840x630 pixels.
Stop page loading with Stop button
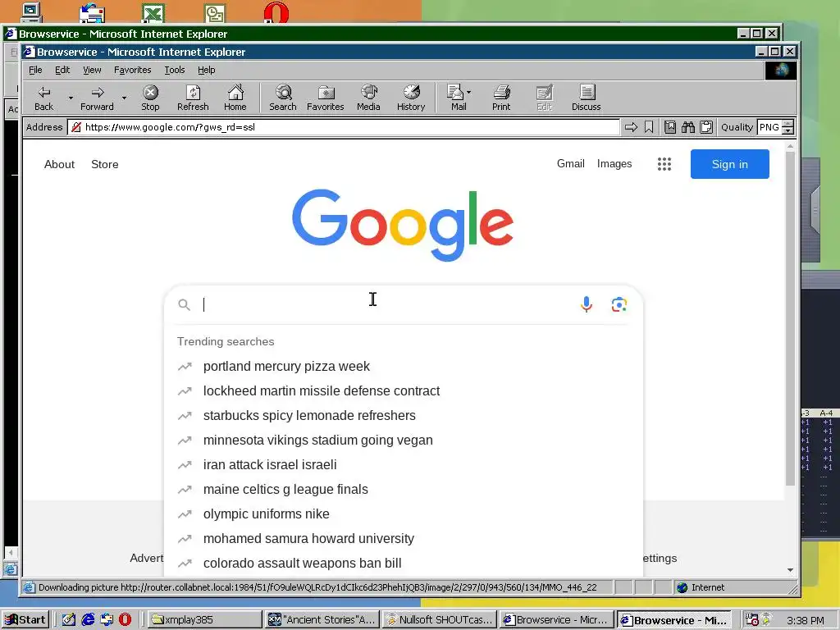[151, 98]
